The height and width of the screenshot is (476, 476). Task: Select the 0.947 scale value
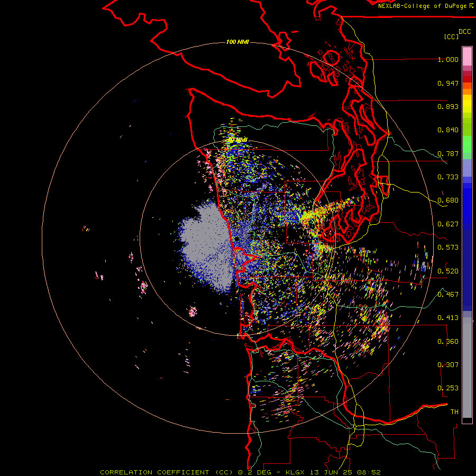[x=448, y=83]
